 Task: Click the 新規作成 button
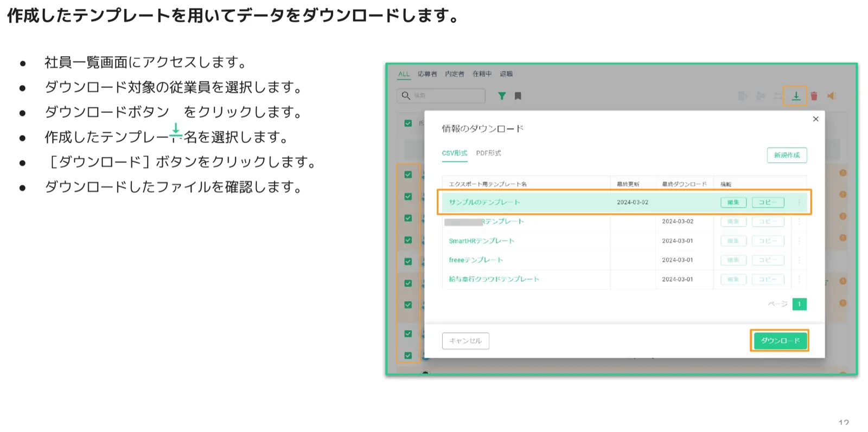(787, 155)
